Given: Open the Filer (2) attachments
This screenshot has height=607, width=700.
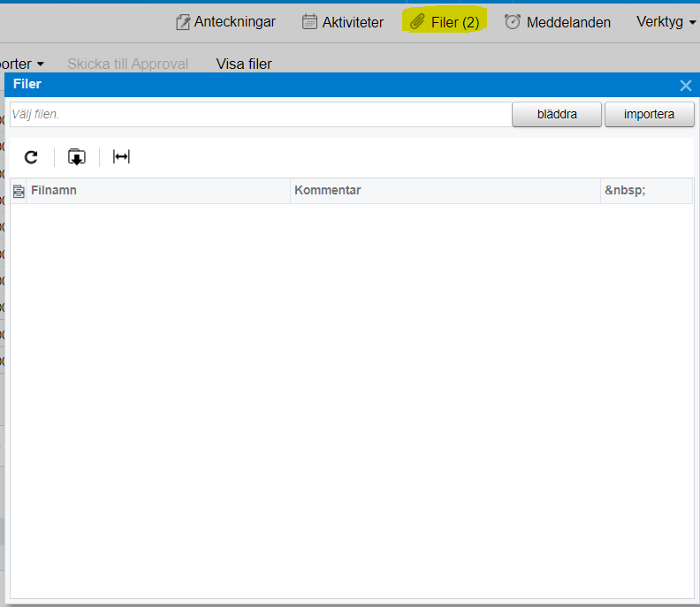Looking at the screenshot, I should click(x=445, y=22).
